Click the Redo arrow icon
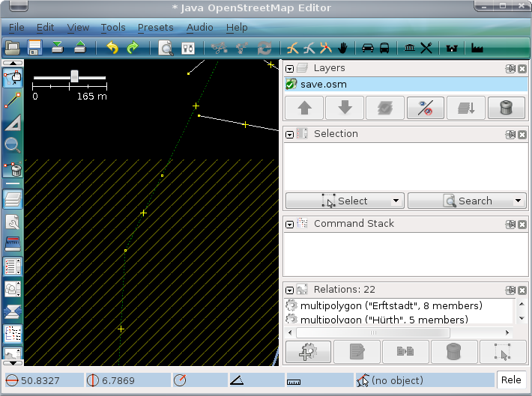Screen dimensions: 532x396 coord(133,48)
